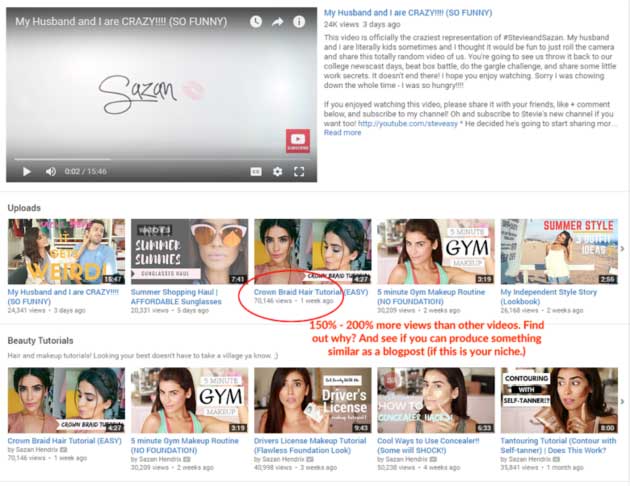
Task: Open 'Drivers License Makeup Tutorial' title
Action: 310,445
